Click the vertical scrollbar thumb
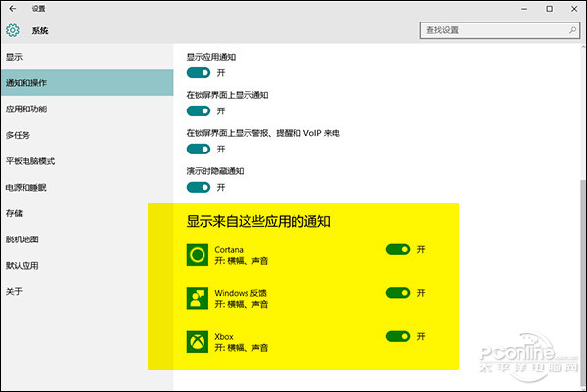Screen dimensions: 587x392 [x=584, y=283]
